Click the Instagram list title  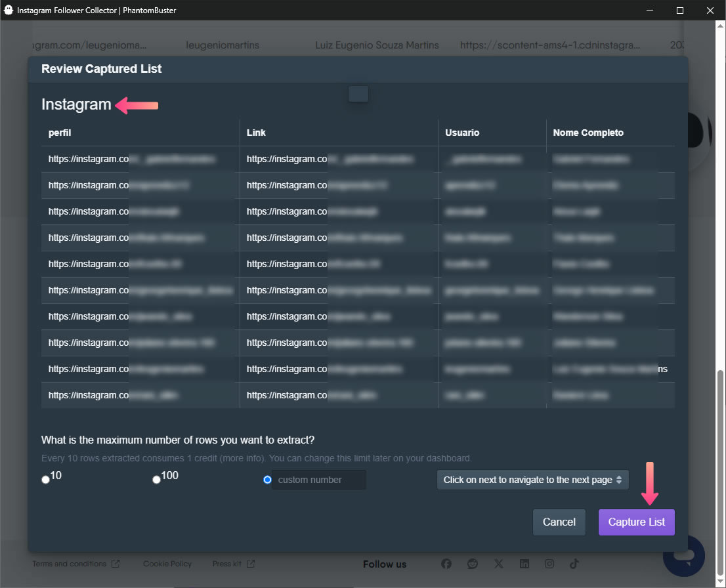coord(76,104)
